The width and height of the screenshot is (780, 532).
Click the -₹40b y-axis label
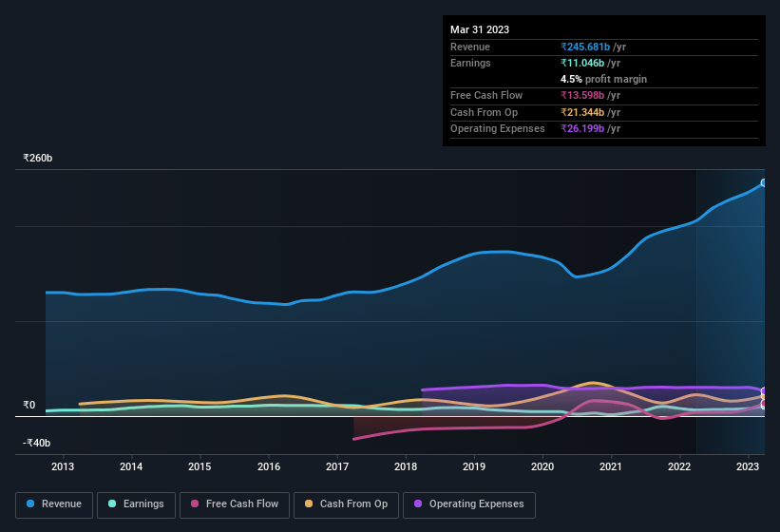click(x=36, y=443)
